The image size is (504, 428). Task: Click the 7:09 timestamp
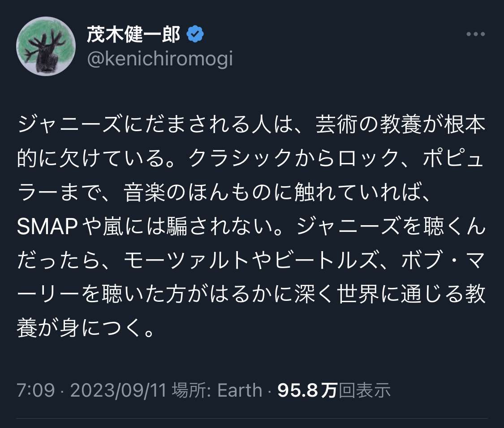click(36, 390)
